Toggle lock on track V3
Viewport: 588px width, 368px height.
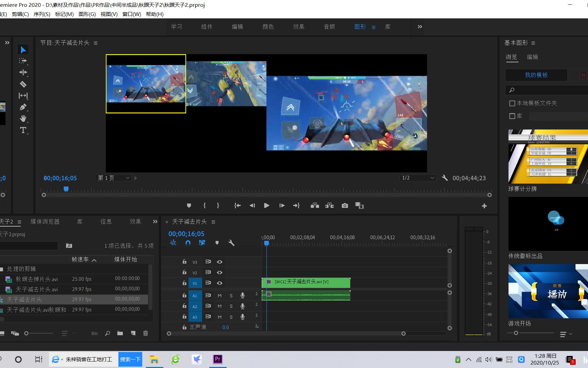click(184, 262)
